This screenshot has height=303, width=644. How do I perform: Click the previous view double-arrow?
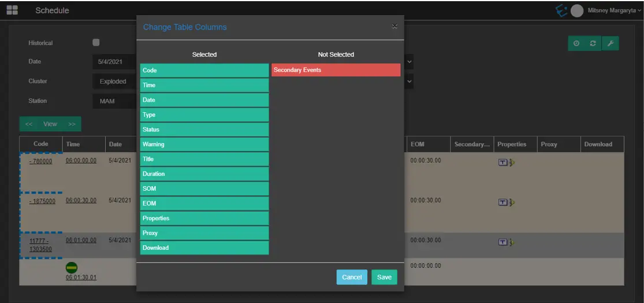pos(29,124)
